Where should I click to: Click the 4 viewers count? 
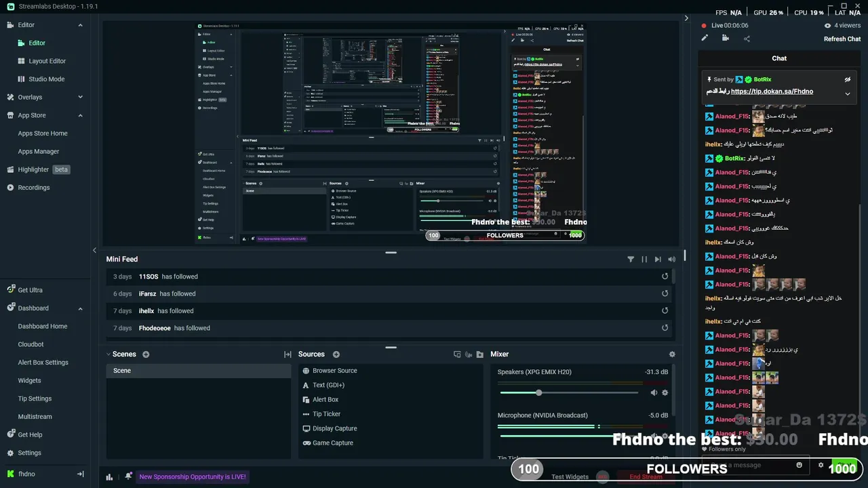(842, 26)
